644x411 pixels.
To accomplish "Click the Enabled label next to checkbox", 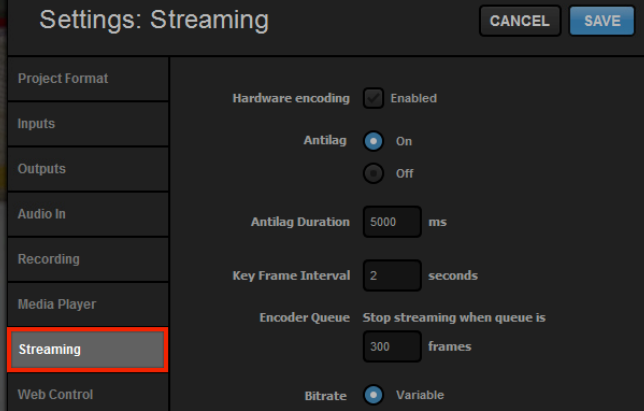I will tap(414, 99).
